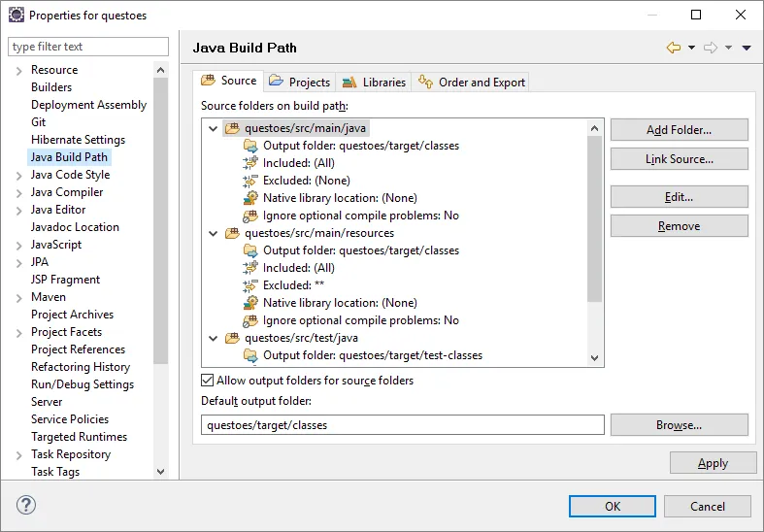Click the questoes/src/main/java source folder icon

tap(232, 128)
